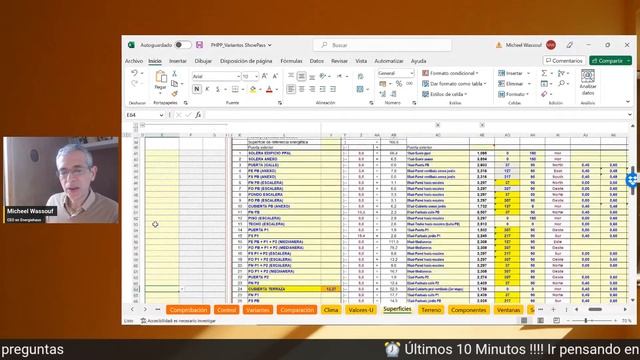Adjust the zoom slider in status bar
The width and height of the screenshot is (640, 360).
point(586,321)
